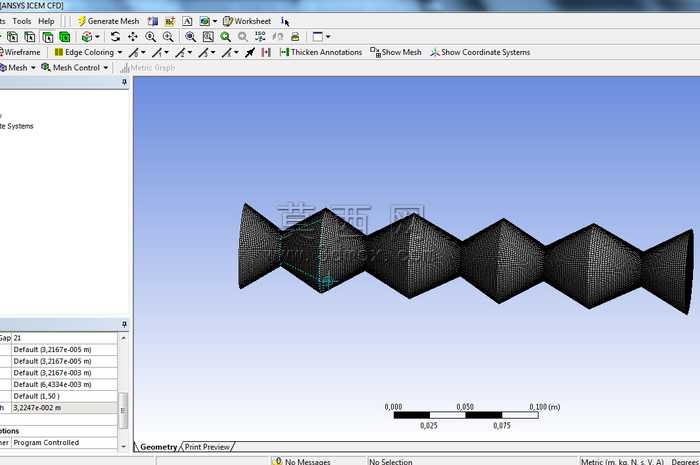The width and height of the screenshot is (700, 465).
Task: Click details panel scrollbar down arrow
Action: tap(124, 446)
